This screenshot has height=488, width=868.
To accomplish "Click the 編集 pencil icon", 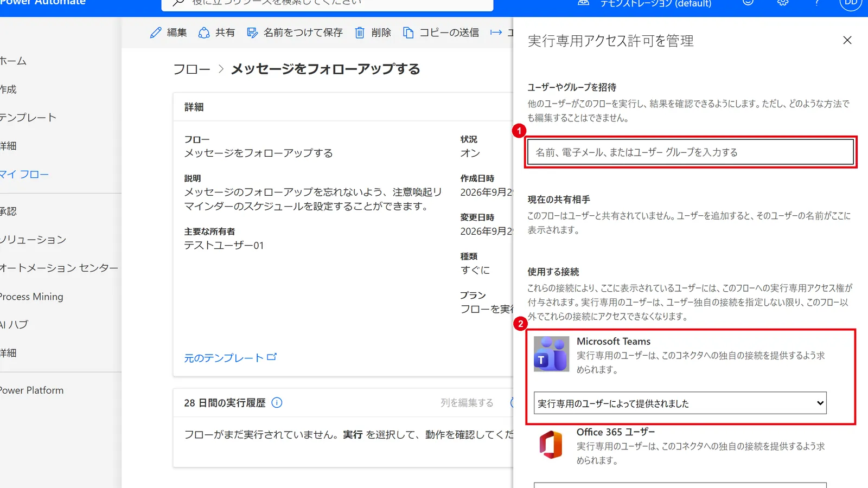I will (x=156, y=33).
